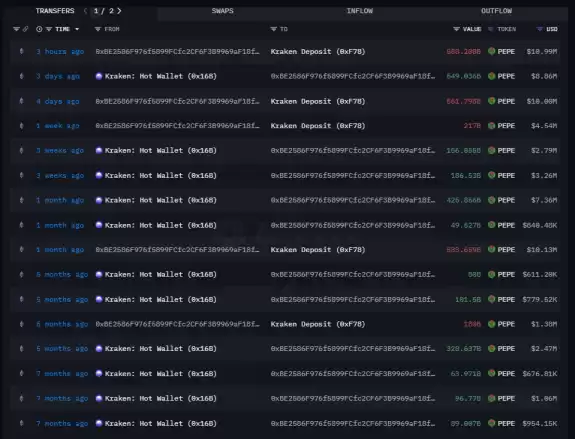Click the USD value $10.99M
Viewport: 575px width, 439px height.
pyautogui.click(x=542, y=52)
